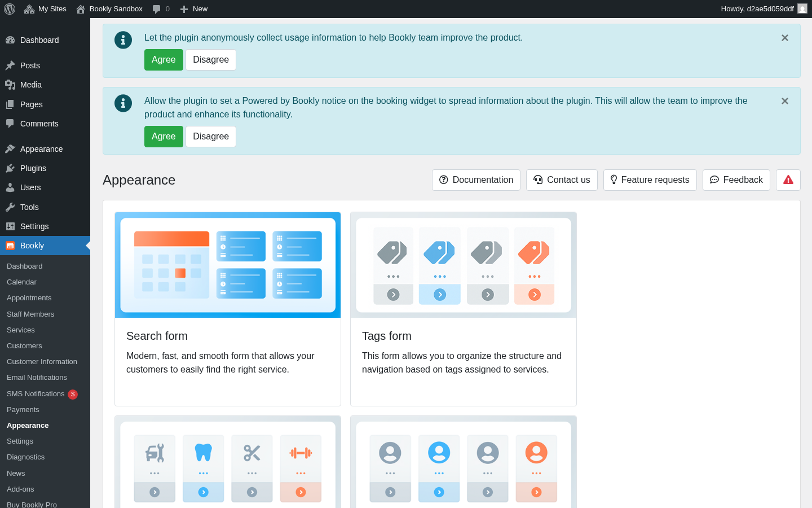Click the orange person avatar icon

tap(536, 453)
